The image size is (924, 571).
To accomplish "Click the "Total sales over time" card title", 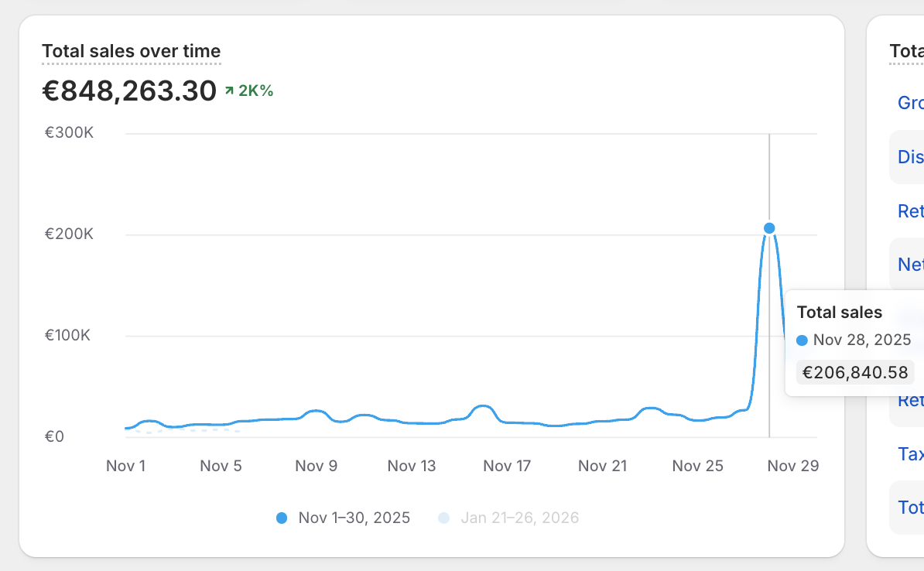I will [x=131, y=51].
